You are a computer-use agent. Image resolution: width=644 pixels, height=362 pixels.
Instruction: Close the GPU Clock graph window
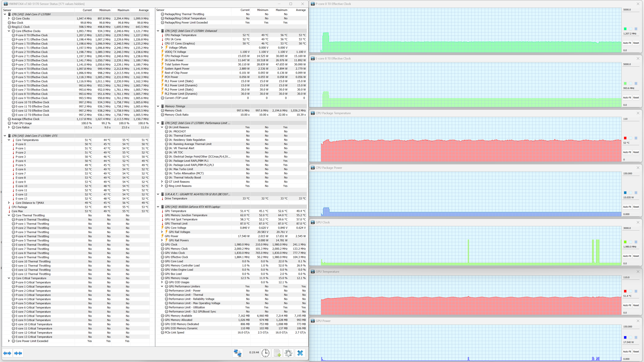638,222
